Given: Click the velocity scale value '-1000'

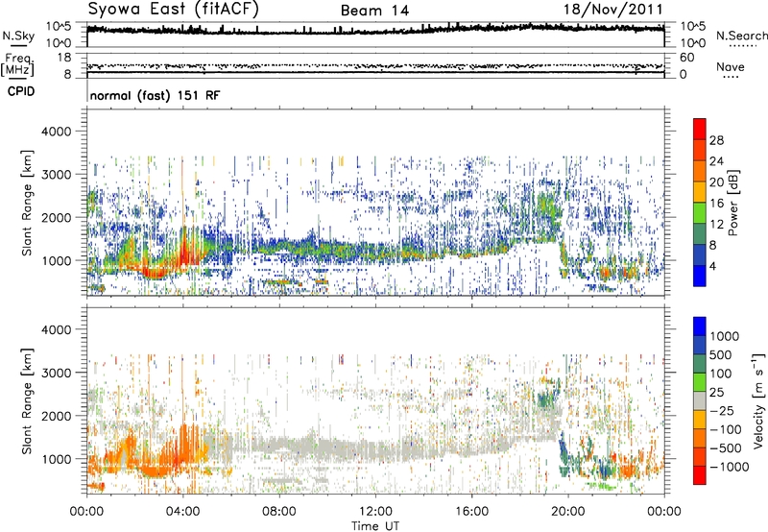Looking at the screenshot, I should click(730, 467).
